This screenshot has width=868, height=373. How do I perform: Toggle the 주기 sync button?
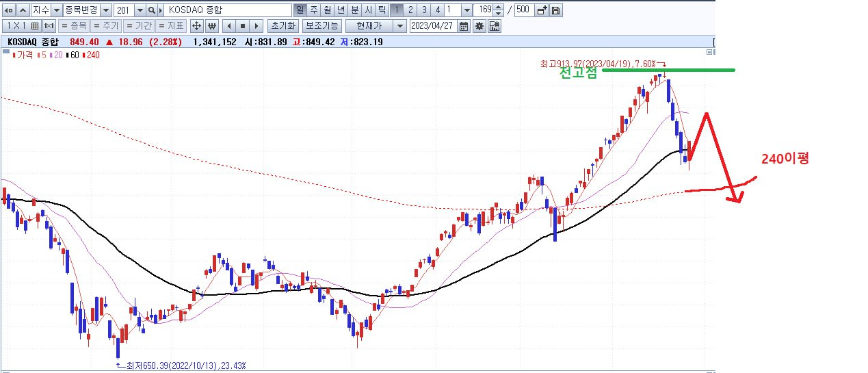coord(106,26)
